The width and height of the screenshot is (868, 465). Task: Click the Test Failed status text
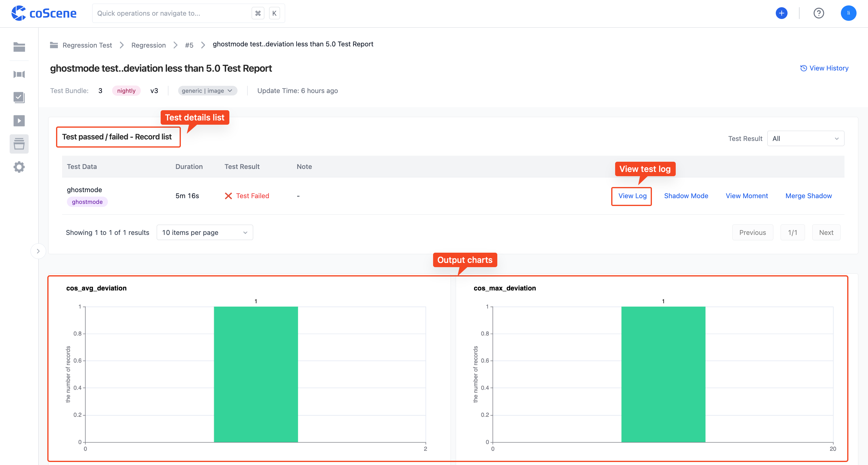point(252,196)
